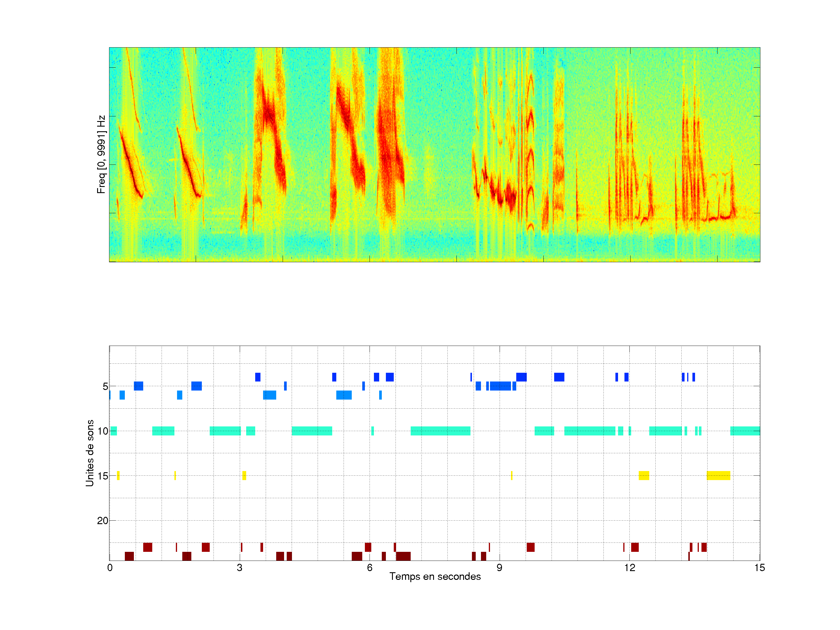Click the yellow bar just after 12 seconds
840x630 pixels.
coord(644,475)
